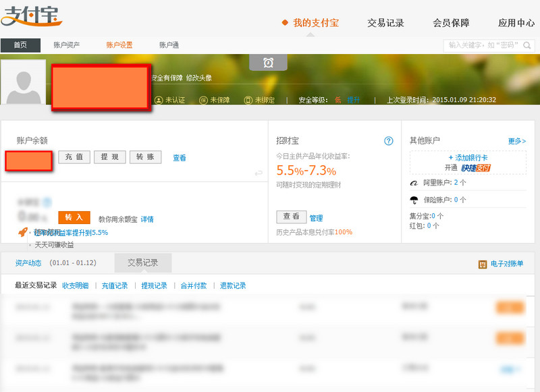This screenshot has width=540, height=392.
Task: Open the 招财宝 help question mark
Action: tap(388, 141)
